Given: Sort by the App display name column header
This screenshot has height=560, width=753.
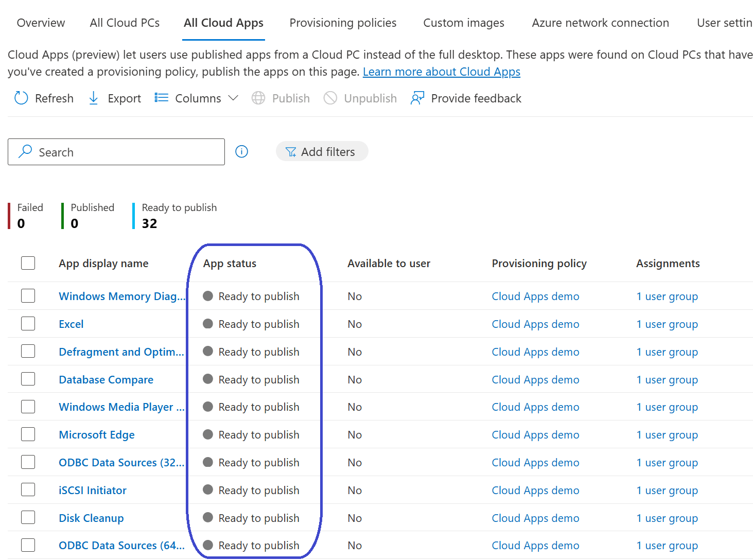Looking at the screenshot, I should (x=103, y=264).
